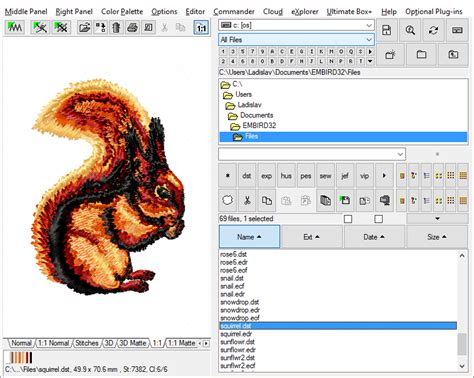This screenshot has height=378, width=474.
Task: Select file snowdrop.edr in the list
Action: (x=240, y=310)
